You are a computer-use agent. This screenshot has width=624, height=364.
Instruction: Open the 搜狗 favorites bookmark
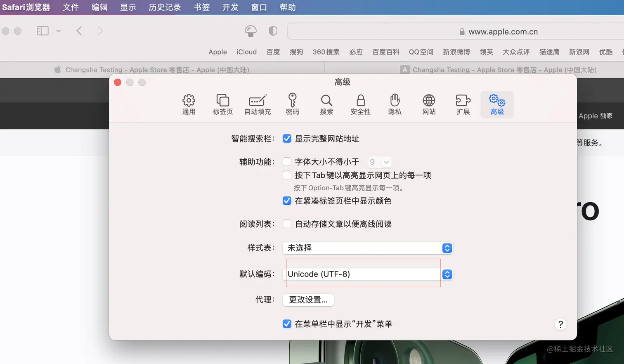point(296,52)
